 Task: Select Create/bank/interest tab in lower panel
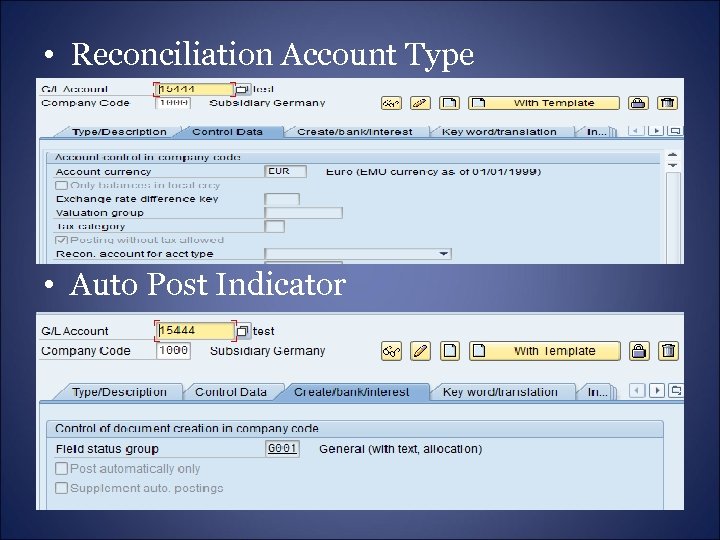pyautogui.click(x=352, y=392)
